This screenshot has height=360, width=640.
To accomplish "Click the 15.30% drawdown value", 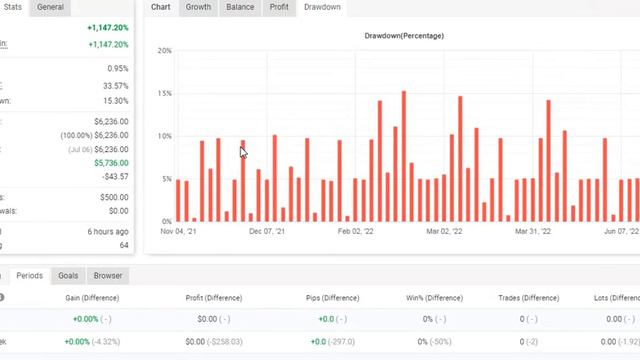I will [116, 101].
